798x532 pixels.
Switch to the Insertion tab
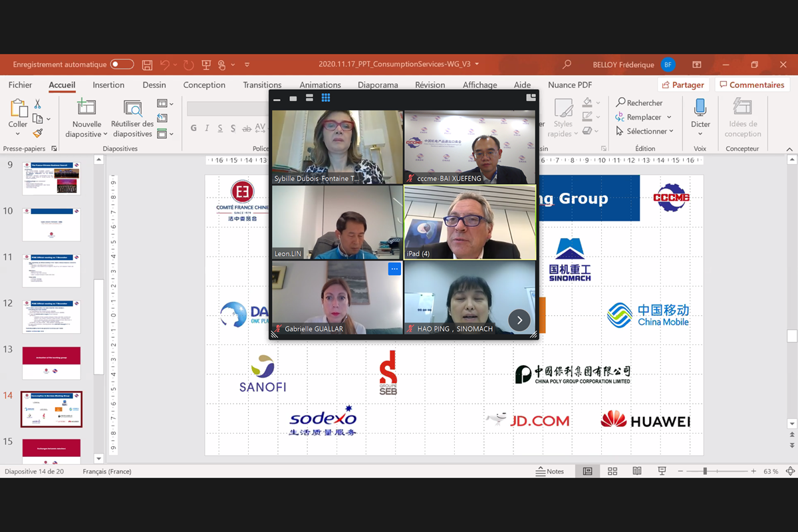pyautogui.click(x=108, y=85)
